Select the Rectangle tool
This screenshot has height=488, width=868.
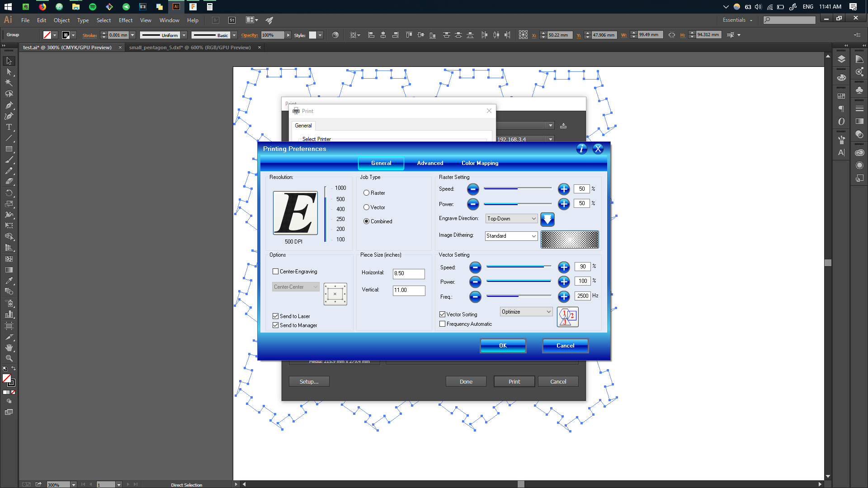[x=9, y=149]
